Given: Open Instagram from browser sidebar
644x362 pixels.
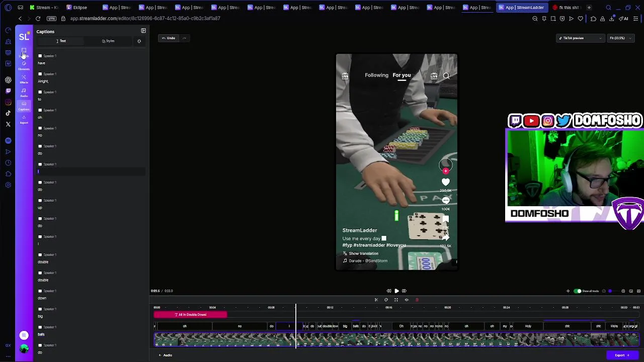Looking at the screenshot, I should (x=8, y=102).
